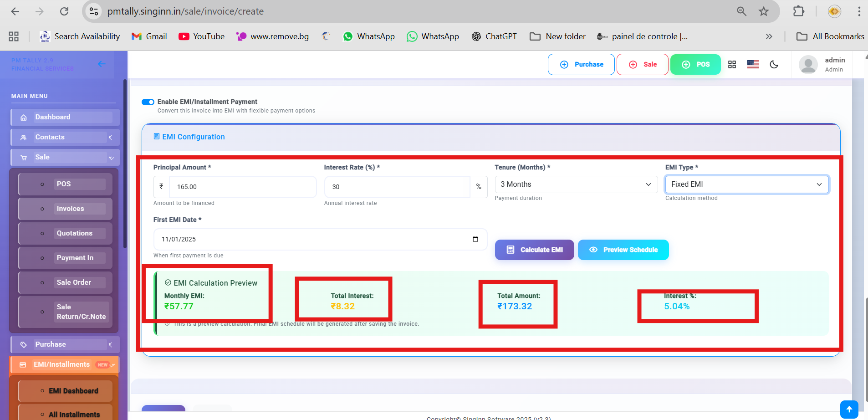Click the green POS header button
The image size is (868, 420).
tap(695, 65)
